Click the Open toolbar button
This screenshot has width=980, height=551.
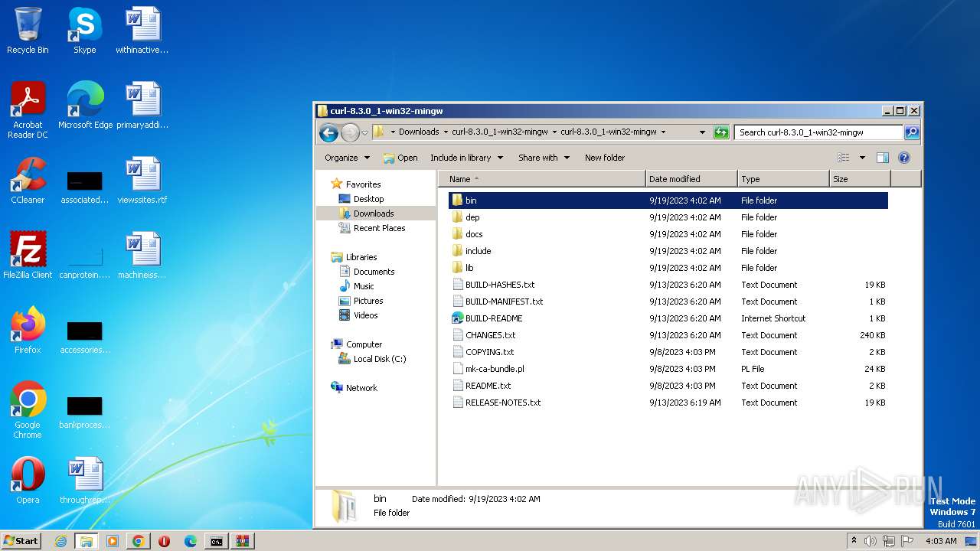[400, 158]
